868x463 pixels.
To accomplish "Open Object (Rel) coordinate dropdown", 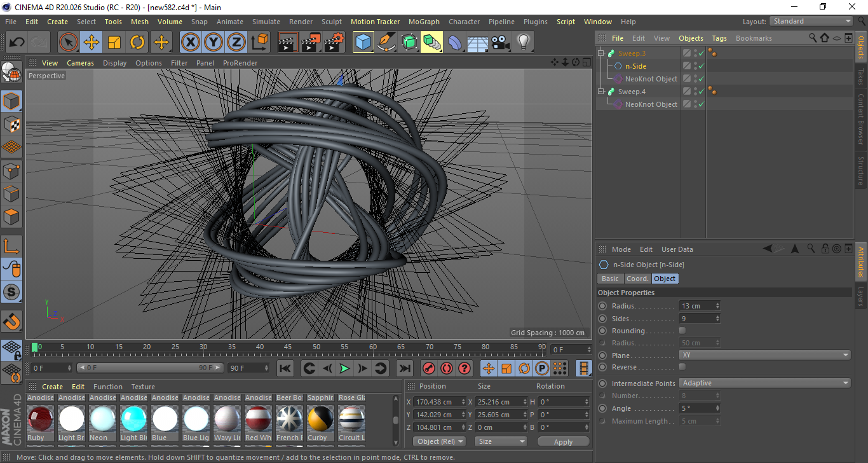I will (439, 441).
